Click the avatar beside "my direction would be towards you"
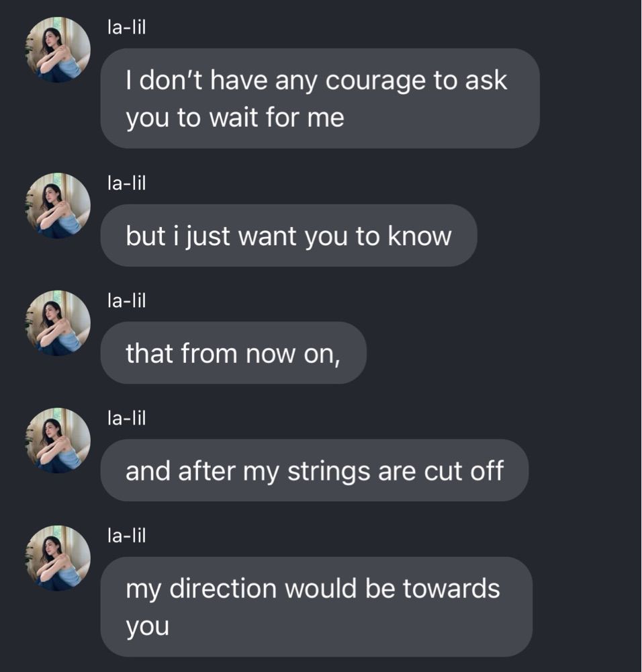Viewport: 642px width, 672px height. pos(58,558)
